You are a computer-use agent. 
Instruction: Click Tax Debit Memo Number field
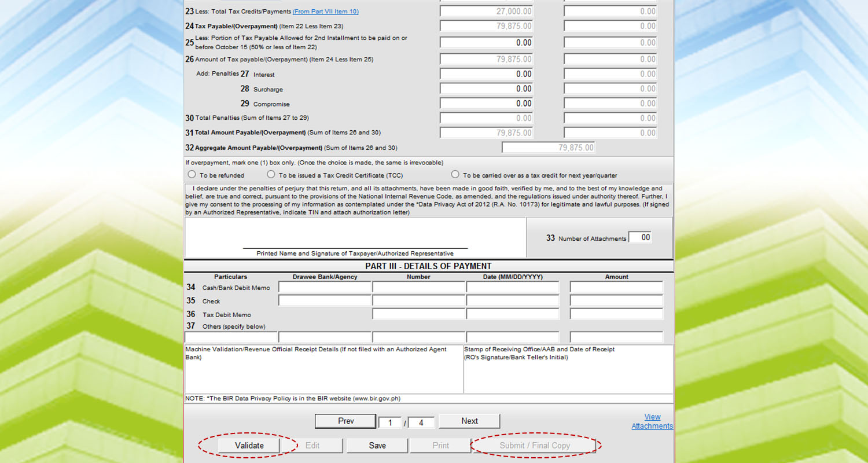pos(419,314)
